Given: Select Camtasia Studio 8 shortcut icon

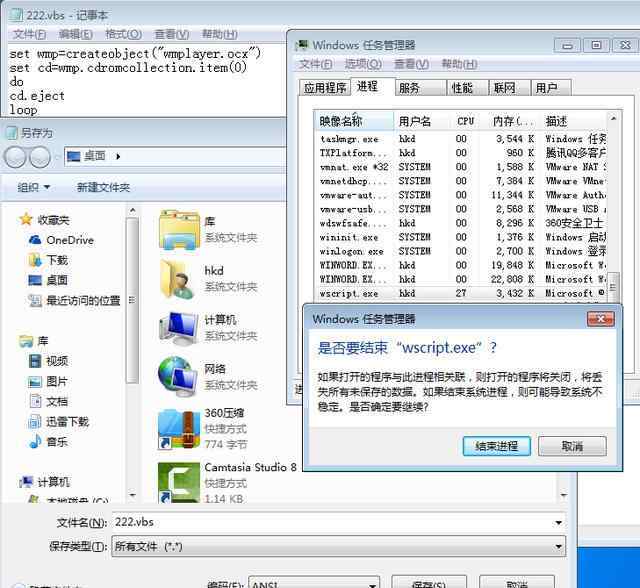Looking at the screenshot, I should click(x=179, y=482).
